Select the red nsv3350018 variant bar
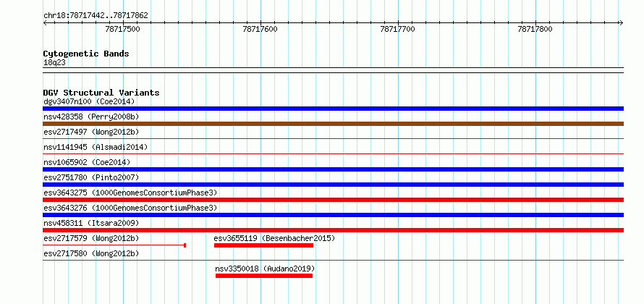Image resolution: width=644 pixels, height=304 pixels. (264, 276)
